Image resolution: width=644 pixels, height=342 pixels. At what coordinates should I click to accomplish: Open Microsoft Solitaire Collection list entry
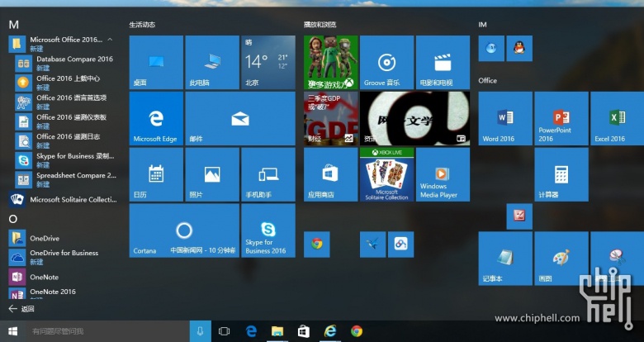coord(64,199)
